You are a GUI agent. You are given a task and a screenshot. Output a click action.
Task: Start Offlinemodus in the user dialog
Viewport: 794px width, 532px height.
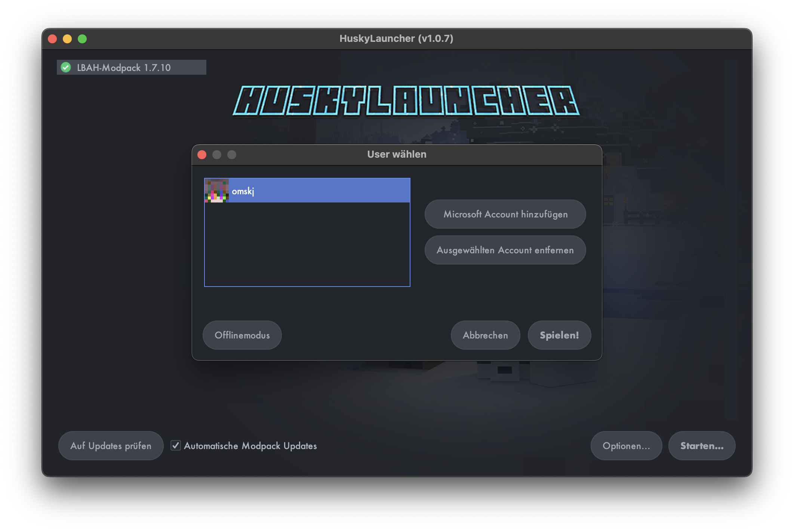(242, 335)
